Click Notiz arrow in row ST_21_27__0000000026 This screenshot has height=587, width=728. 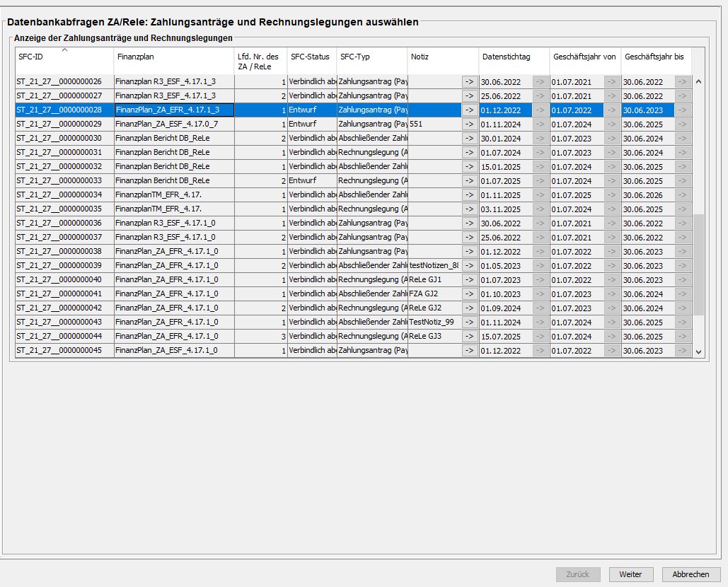coord(470,81)
